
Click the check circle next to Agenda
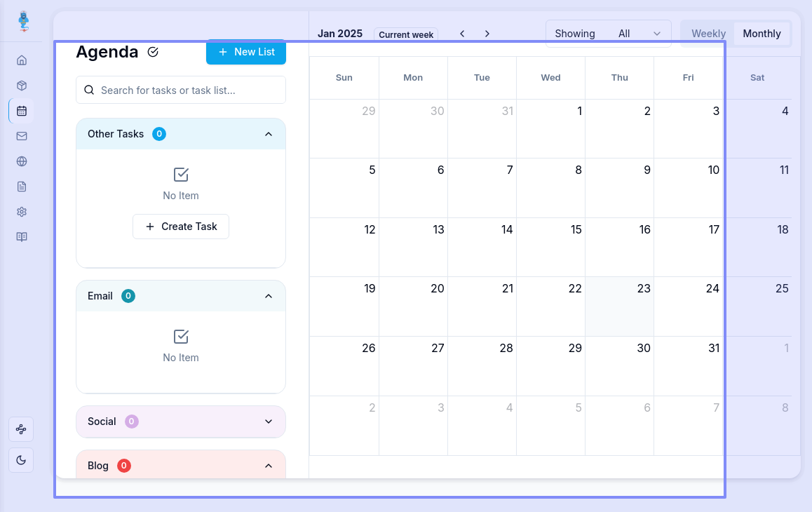[154, 52]
